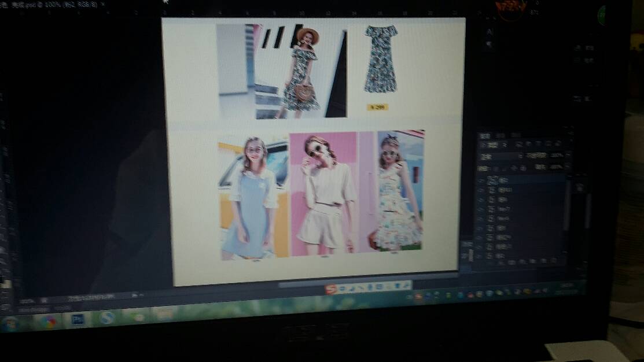Open the Windows Start menu

pyautogui.click(x=12, y=324)
